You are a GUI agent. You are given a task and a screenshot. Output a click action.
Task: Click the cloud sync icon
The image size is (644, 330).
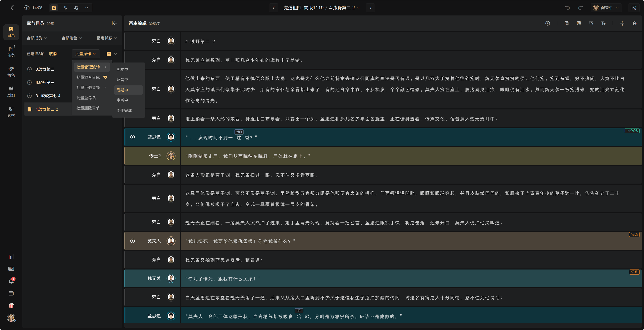tap(26, 8)
